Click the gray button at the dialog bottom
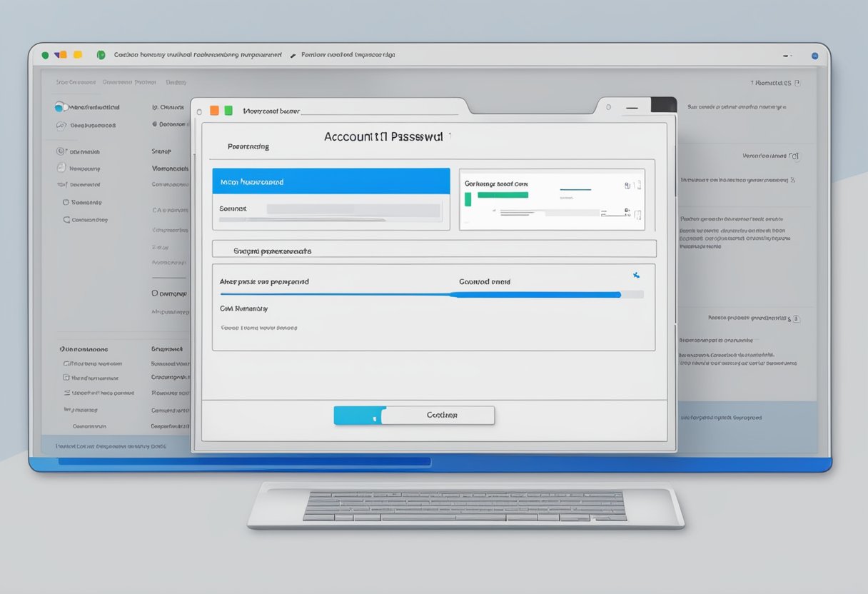The image size is (868, 594). [x=438, y=416]
